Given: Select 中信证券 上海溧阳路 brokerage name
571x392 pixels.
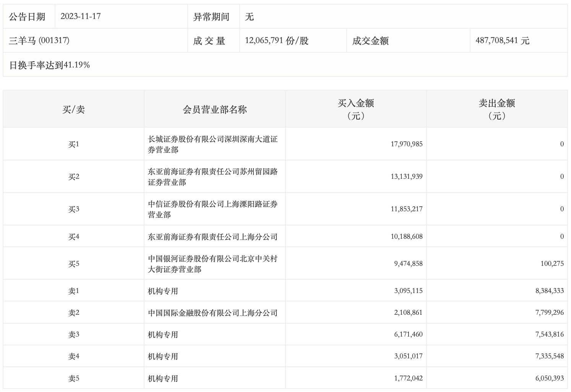Looking at the screenshot, I should 213,209.
